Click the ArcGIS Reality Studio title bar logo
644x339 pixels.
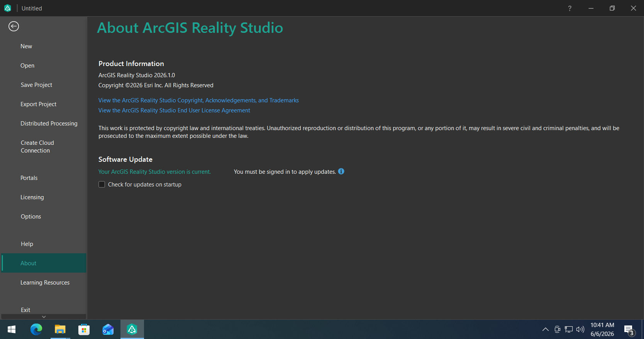(8, 8)
